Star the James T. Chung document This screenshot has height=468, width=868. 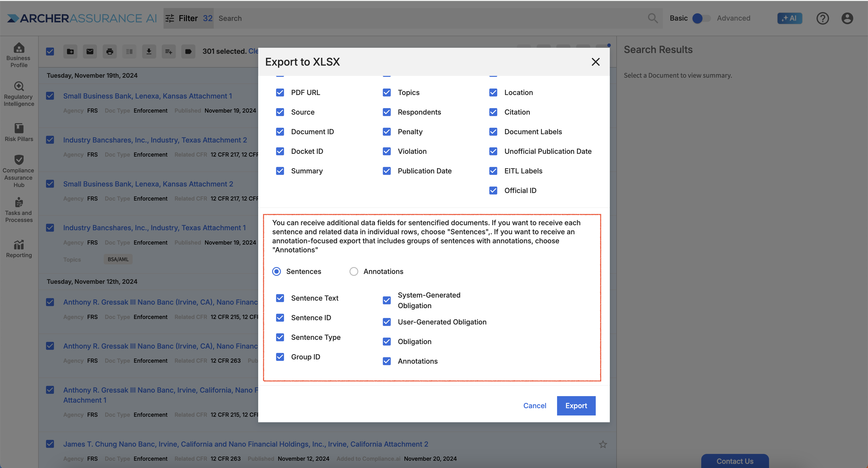click(603, 444)
